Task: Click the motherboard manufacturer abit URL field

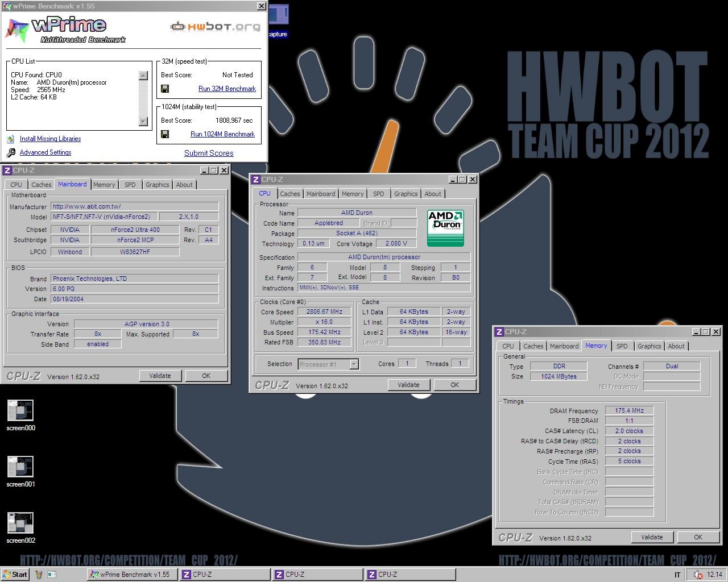Action: tap(135, 206)
